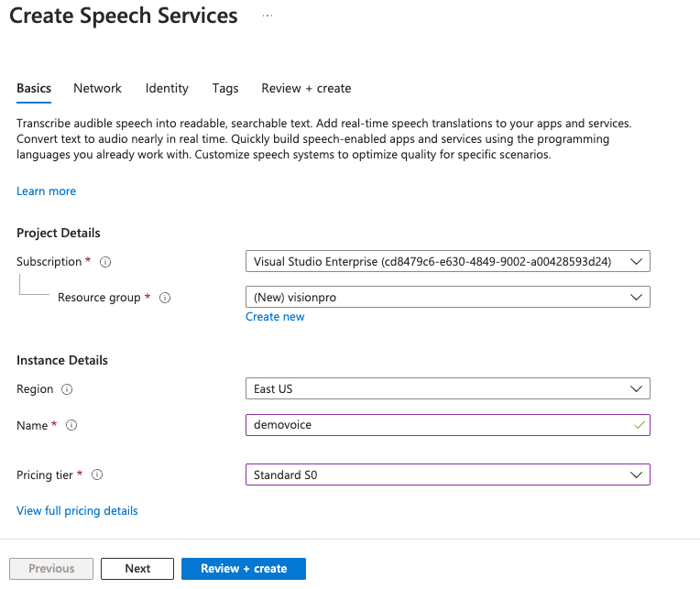Click the Resource group info icon
This screenshot has width=700, height=589.
tap(165, 298)
